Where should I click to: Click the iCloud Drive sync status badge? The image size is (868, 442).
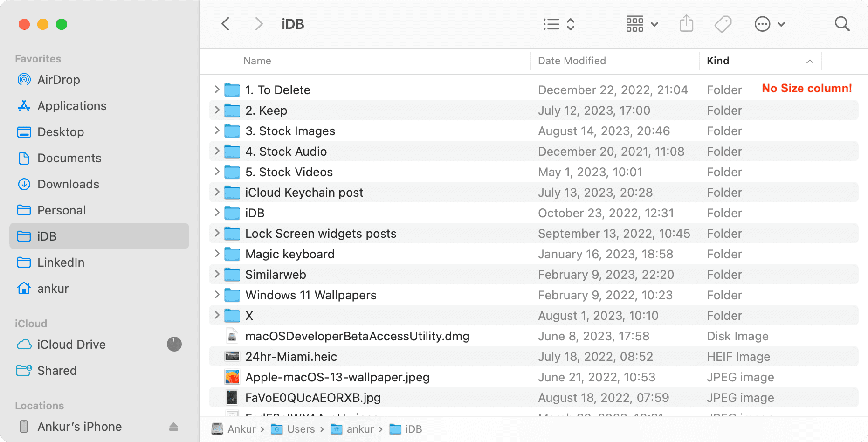pos(174,345)
